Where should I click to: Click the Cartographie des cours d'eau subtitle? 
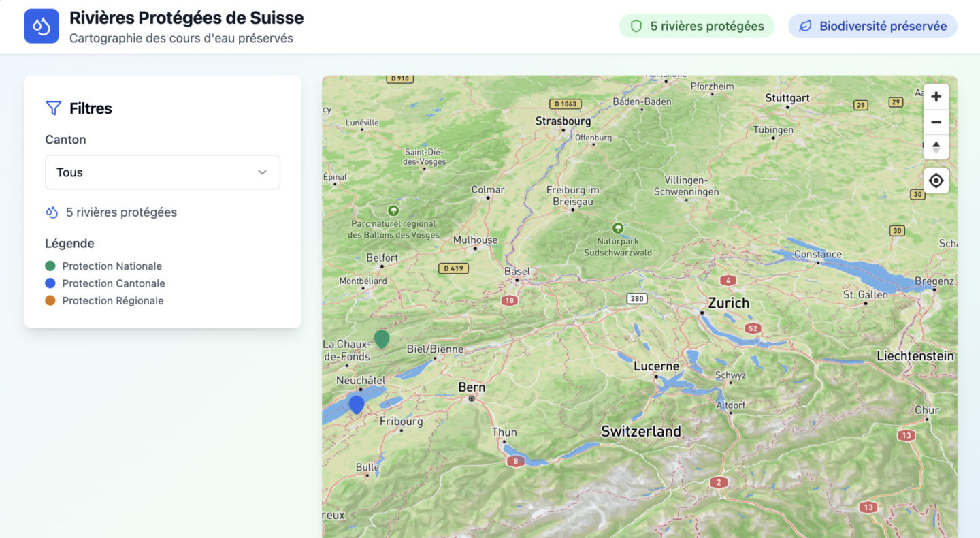181,38
